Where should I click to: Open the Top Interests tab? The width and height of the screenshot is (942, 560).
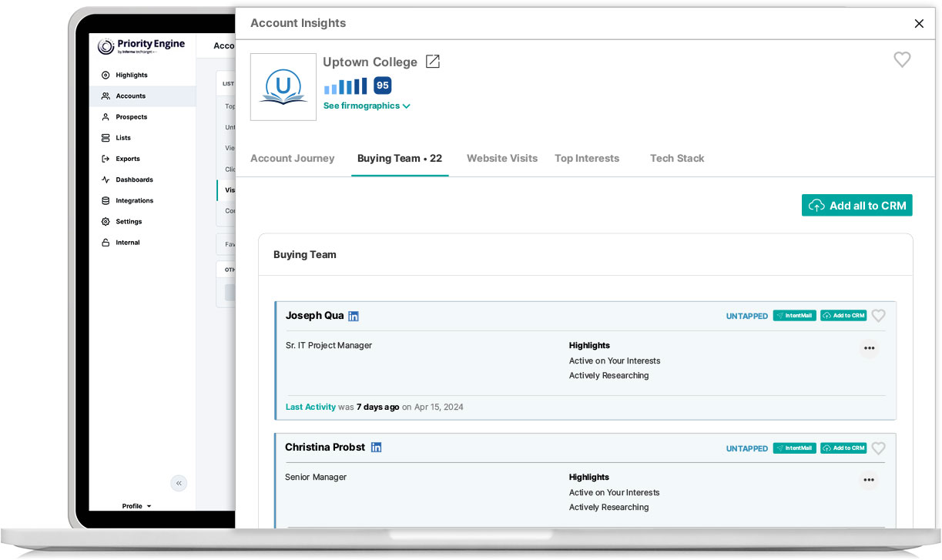point(587,158)
